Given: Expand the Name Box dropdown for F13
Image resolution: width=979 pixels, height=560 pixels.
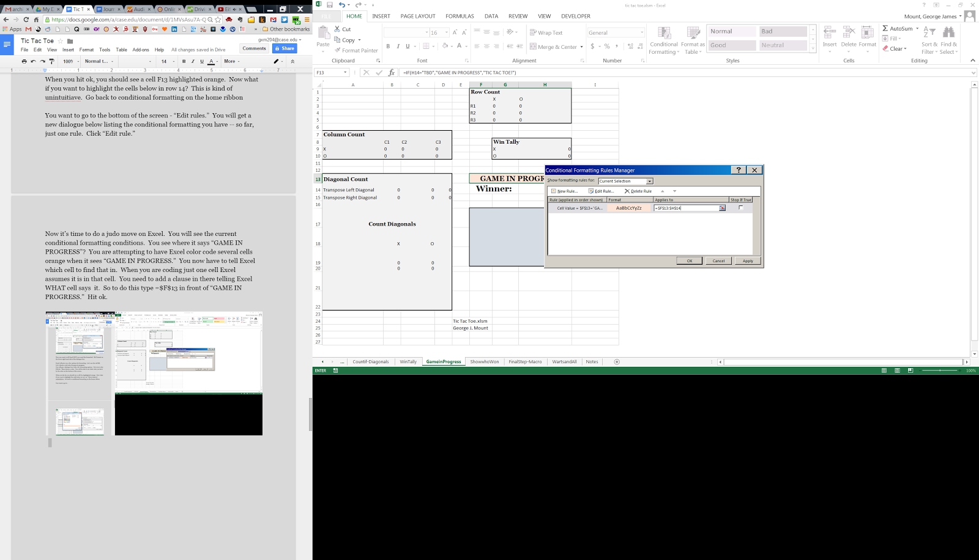Looking at the screenshot, I should pyautogui.click(x=345, y=73).
